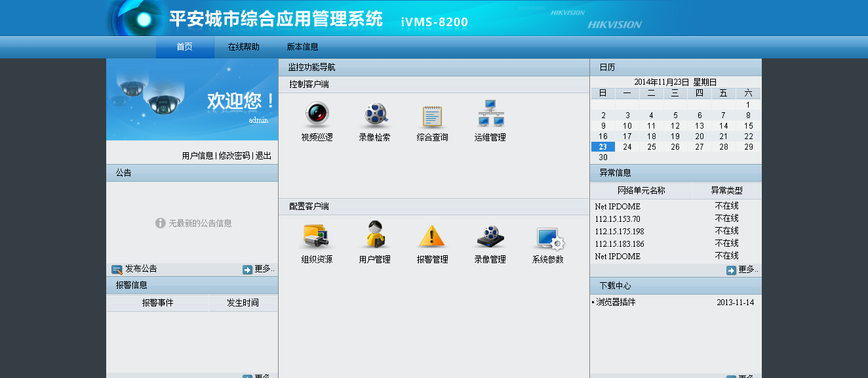Open the 组织资源 resources icon

(317, 236)
